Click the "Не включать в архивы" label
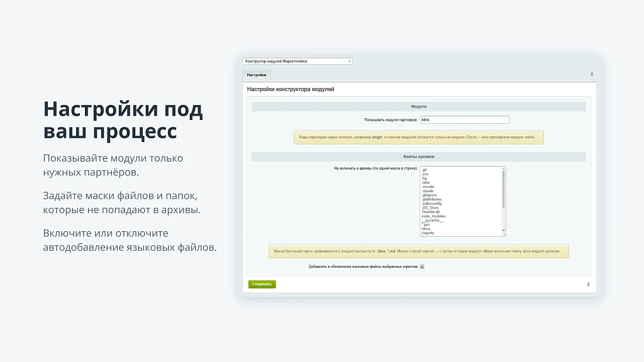The image size is (644, 362). click(x=376, y=168)
